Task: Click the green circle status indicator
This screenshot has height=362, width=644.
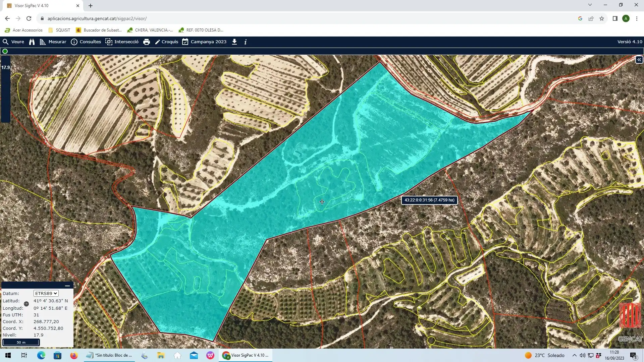Action: (x=5, y=51)
